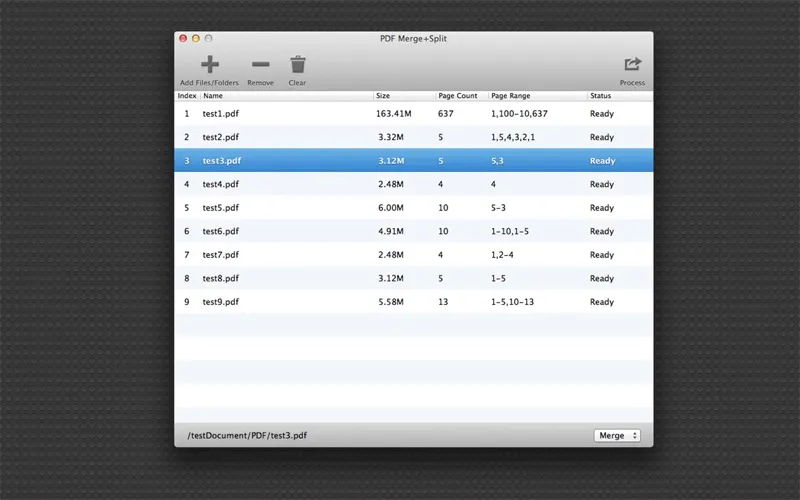Sort by the Name column header
This screenshot has width=800, height=500.
coord(213,95)
